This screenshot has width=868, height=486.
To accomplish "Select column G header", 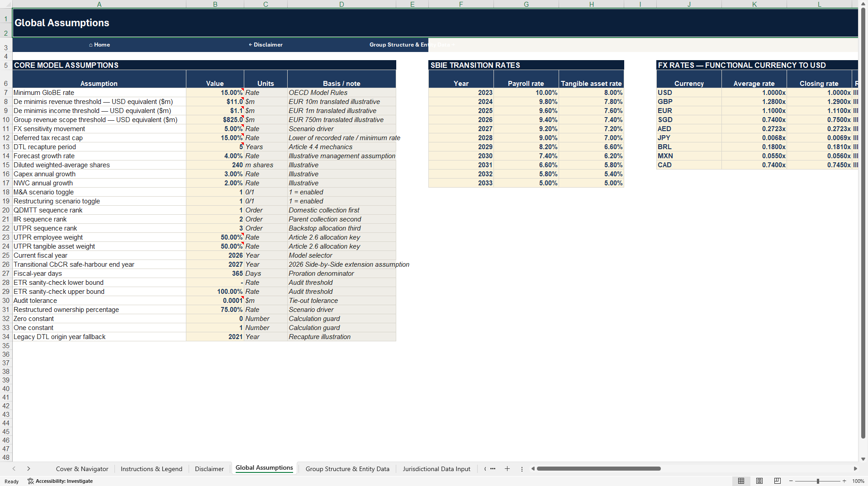I will 526,4.
